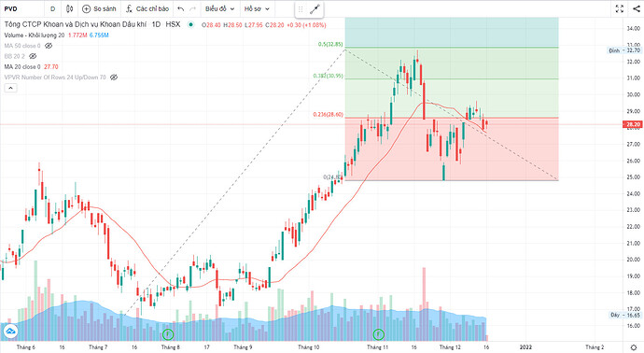644x353 pixels.
Task: Click the Tháng 9 time axis label
Action: pyautogui.click(x=244, y=347)
